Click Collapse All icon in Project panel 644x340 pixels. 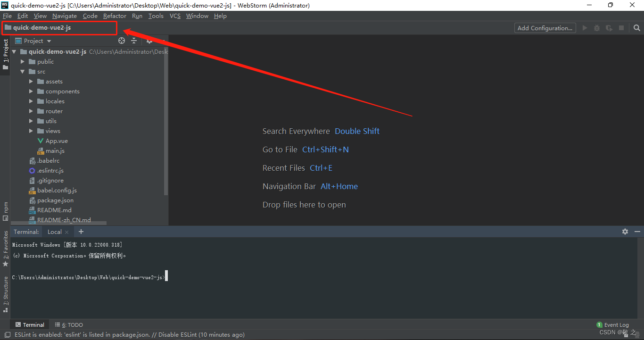[134, 41]
